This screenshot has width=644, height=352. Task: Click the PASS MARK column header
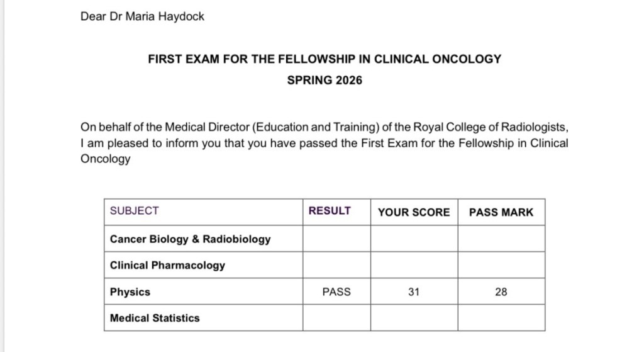coord(501,212)
